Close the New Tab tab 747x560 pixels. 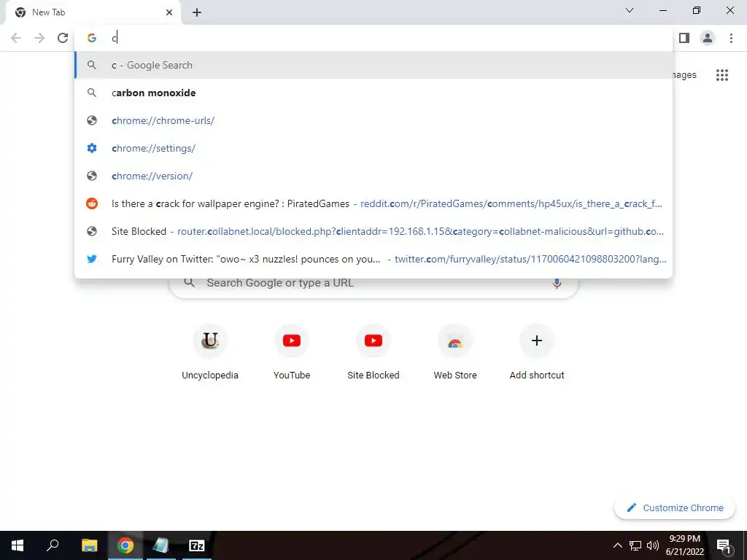pyautogui.click(x=169, y=12)
